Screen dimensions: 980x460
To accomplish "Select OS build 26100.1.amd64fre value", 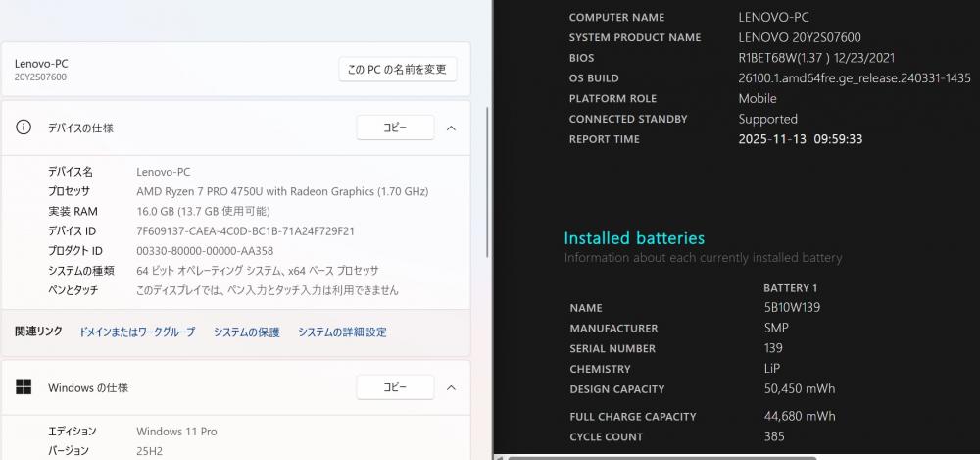I will tap(855, 78).
